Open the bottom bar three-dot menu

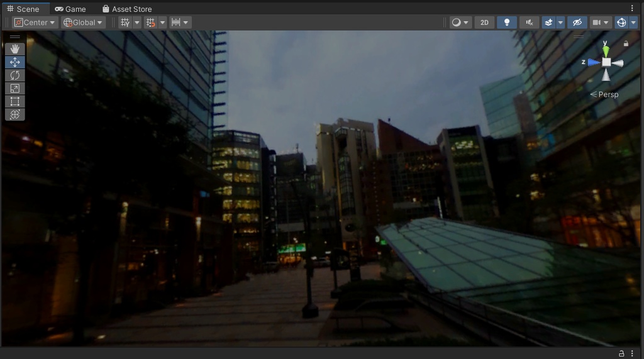click(632, 353)
